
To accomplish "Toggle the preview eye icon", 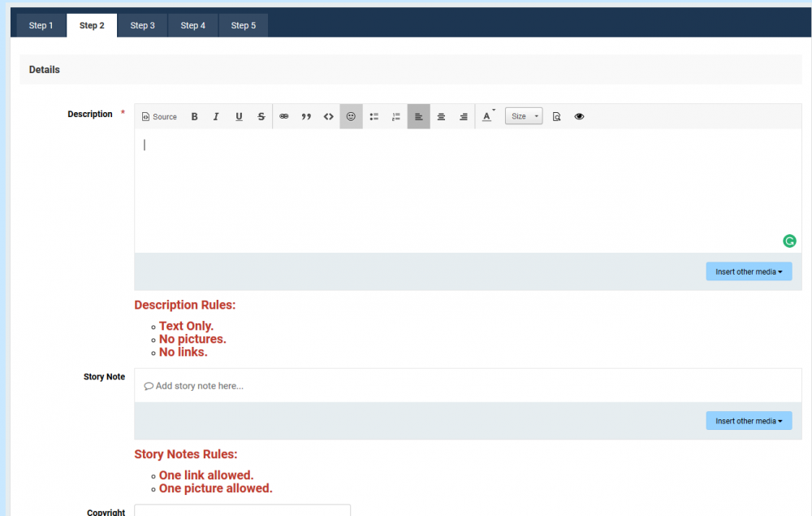I will (579, 116).
